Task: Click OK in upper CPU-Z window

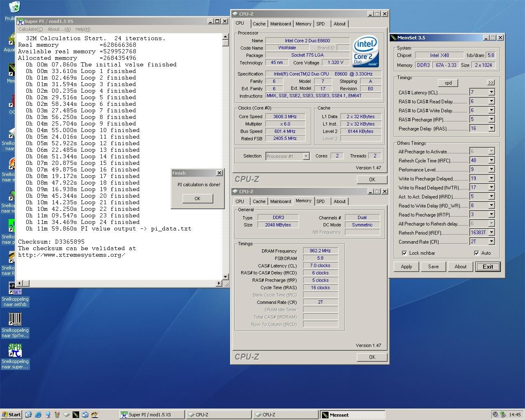Action: coord(372,179)
